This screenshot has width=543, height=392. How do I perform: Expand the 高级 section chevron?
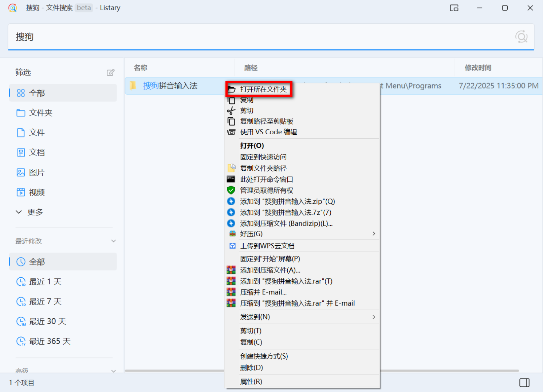pos(114,371)
